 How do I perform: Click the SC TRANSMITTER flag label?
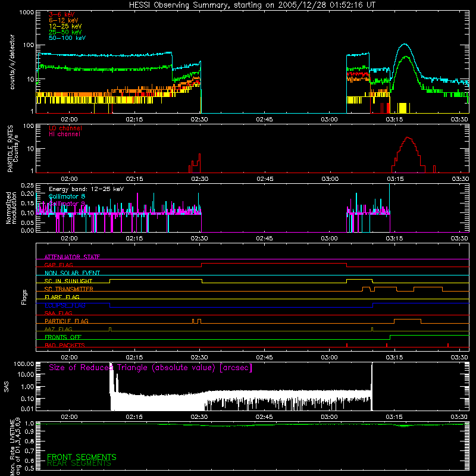(x=68, y=289)
